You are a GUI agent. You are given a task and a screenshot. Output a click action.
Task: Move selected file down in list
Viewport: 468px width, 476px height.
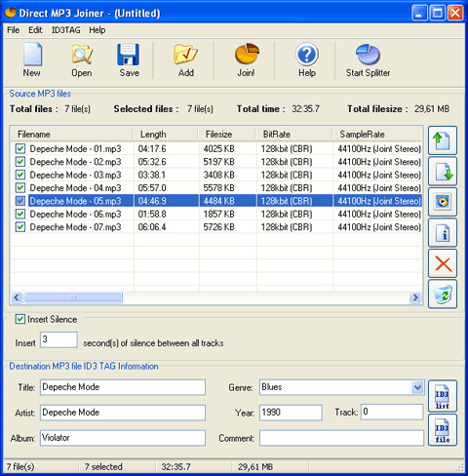[443, 171]
